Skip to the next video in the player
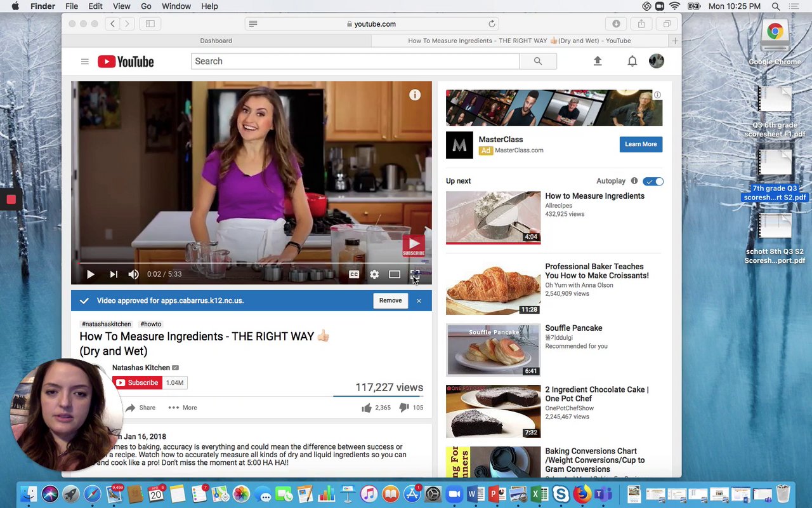Viewport: 812px width, 508px height. (x=114, y=274)
